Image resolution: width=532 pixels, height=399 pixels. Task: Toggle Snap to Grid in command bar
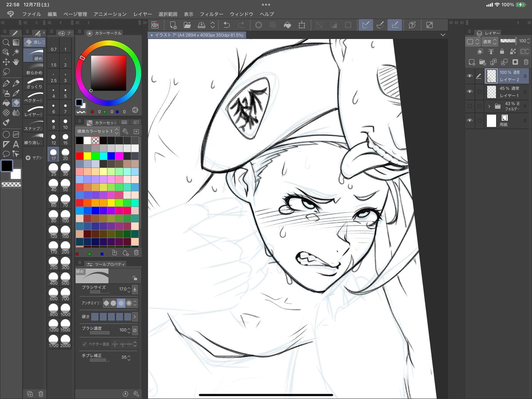[395, 25]
